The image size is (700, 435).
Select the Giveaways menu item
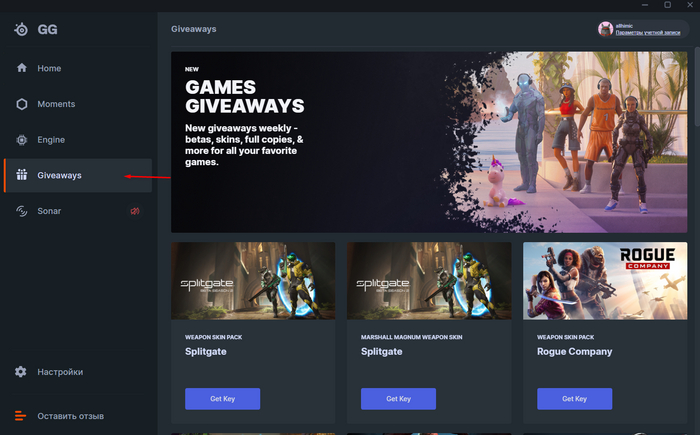click(x=78, y=176)
